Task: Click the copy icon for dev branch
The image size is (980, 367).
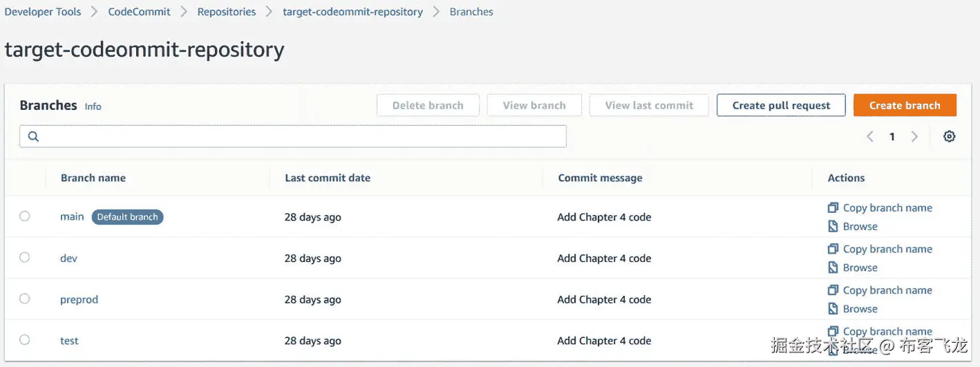Action: (833, 250)
